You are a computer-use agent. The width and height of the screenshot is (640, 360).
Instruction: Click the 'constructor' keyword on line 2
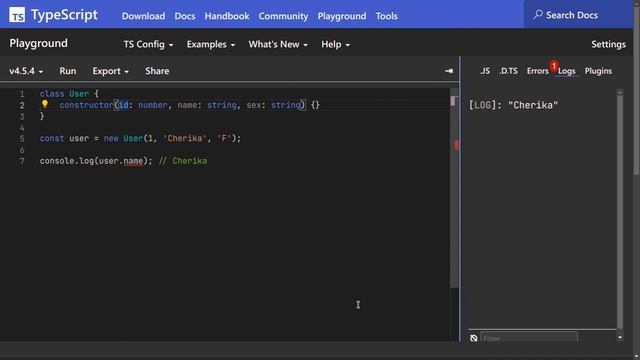point(86,105)
